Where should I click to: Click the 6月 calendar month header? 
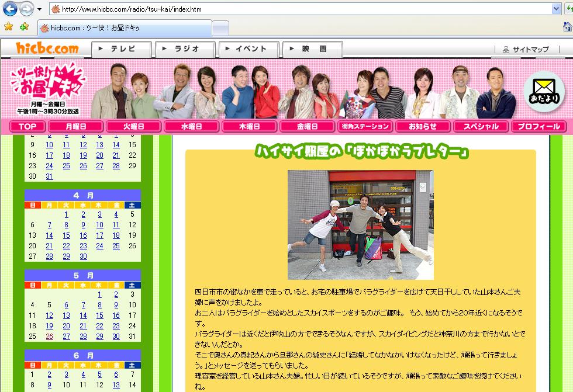(82, 356)
